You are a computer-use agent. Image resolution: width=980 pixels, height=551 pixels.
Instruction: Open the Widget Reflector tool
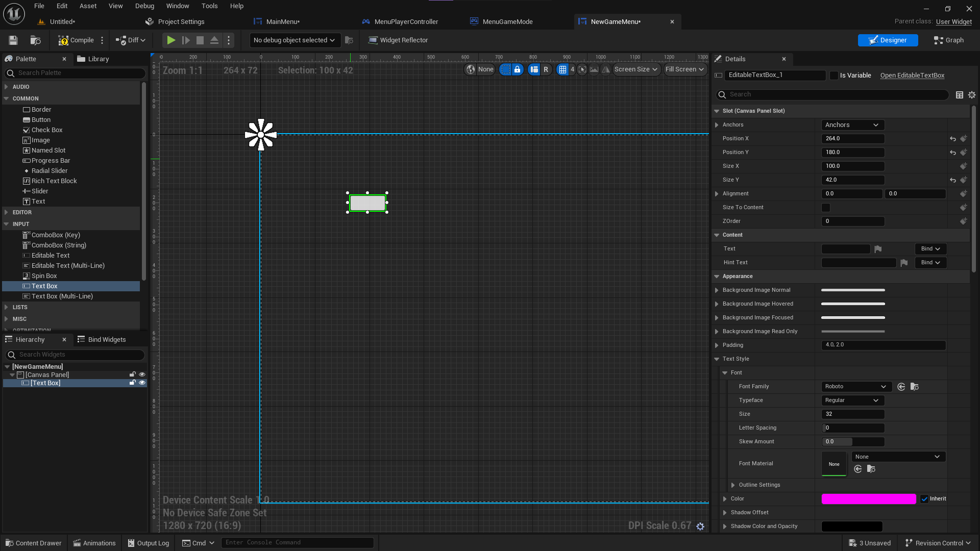pyautogui.click(x=398, y=40)
